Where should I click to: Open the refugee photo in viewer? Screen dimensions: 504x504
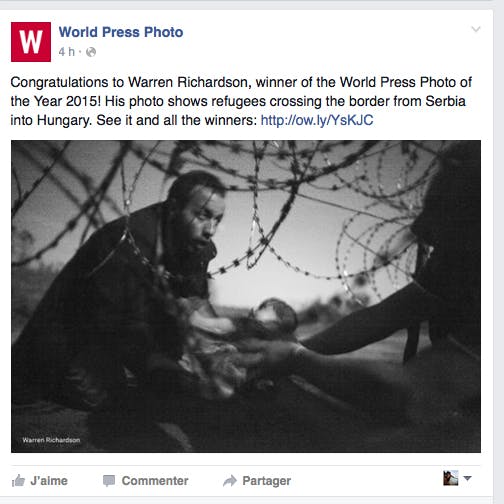point(246,296)
